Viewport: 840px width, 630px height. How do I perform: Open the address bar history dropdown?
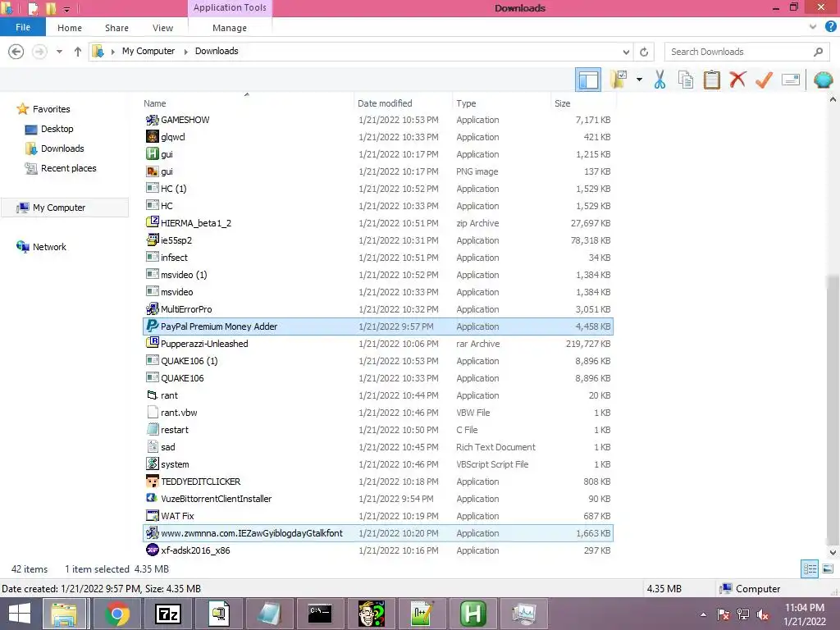(x=626, y=52)
